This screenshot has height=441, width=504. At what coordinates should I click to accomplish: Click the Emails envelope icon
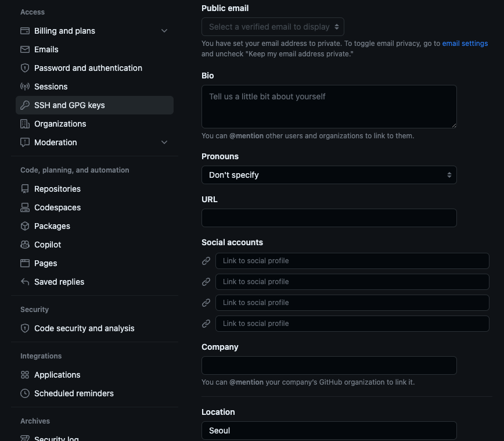click(x=25, y=49)
